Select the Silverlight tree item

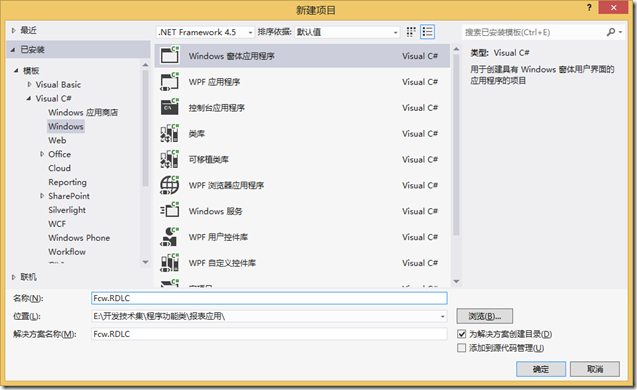coord(67,210)
